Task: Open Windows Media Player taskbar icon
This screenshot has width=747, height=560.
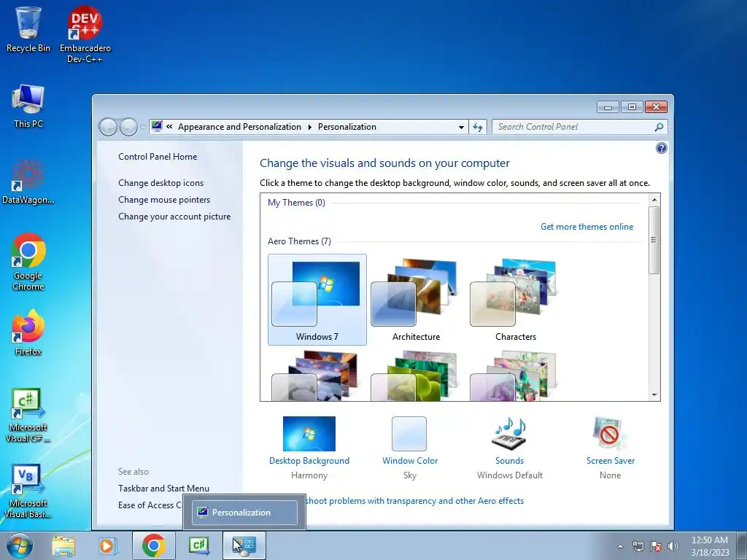Action: click(108, 545)
